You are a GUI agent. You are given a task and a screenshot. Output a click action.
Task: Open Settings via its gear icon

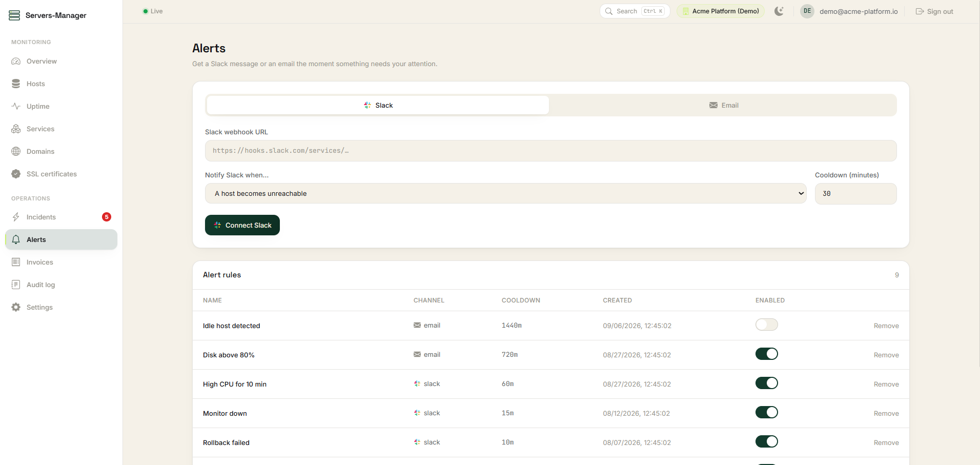(16, 307)
